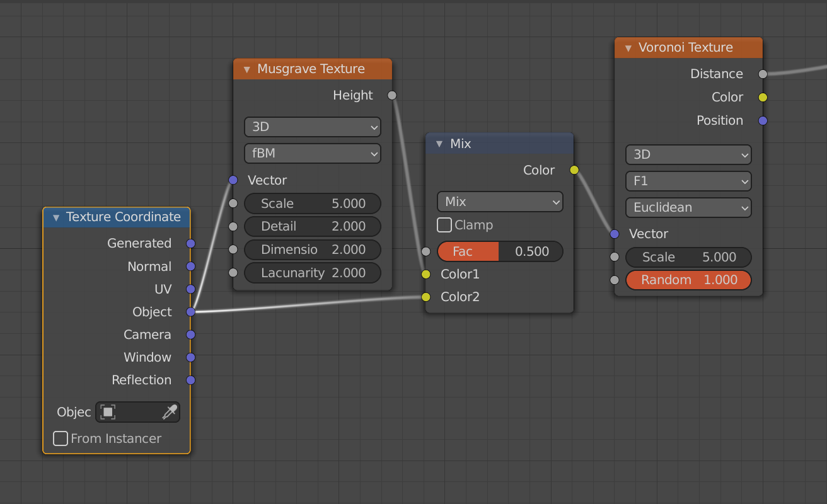This screenshot has width=827, height=504.
Task: Click the Generated output socket
Action: 190,243
